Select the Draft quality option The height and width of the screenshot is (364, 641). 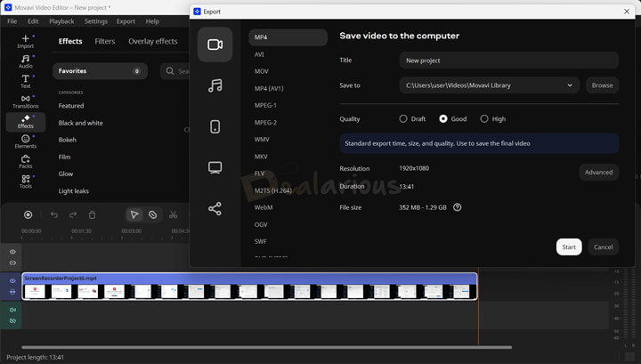pos(403,118)
